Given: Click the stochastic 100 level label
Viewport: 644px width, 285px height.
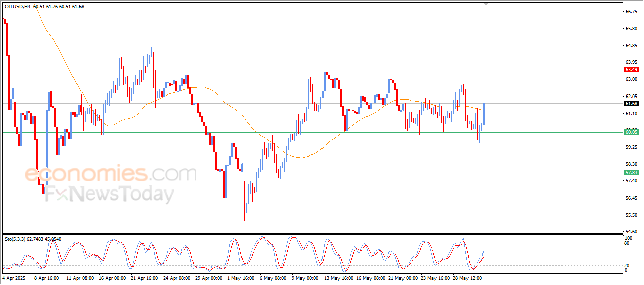Looking at the screenshot, I should coord(628,238).
